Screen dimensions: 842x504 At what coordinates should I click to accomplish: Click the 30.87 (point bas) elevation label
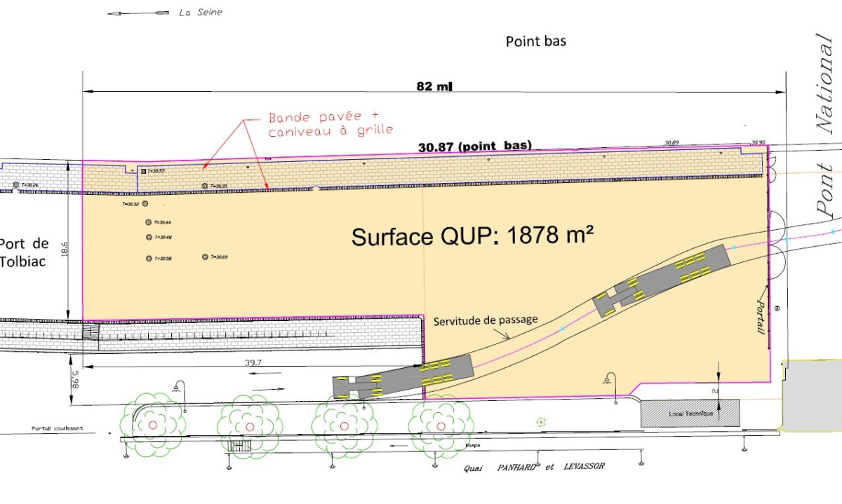point(474,146)
